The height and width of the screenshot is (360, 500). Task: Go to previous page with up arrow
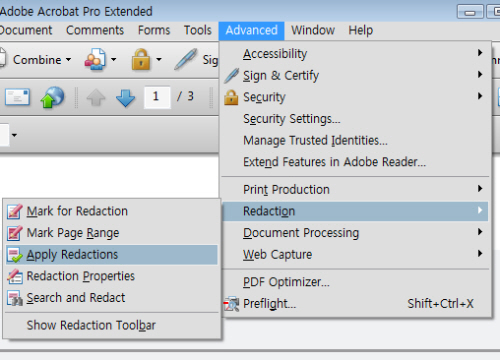click(96, 98)
